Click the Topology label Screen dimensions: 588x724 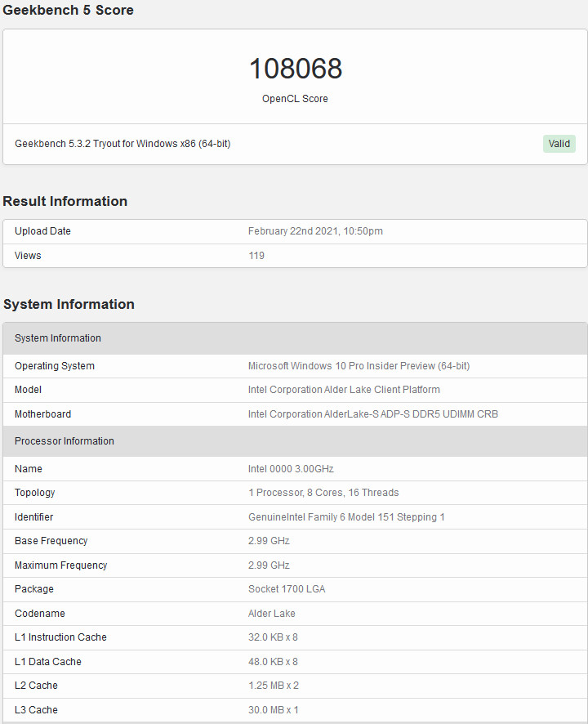(x=34, y=493)
